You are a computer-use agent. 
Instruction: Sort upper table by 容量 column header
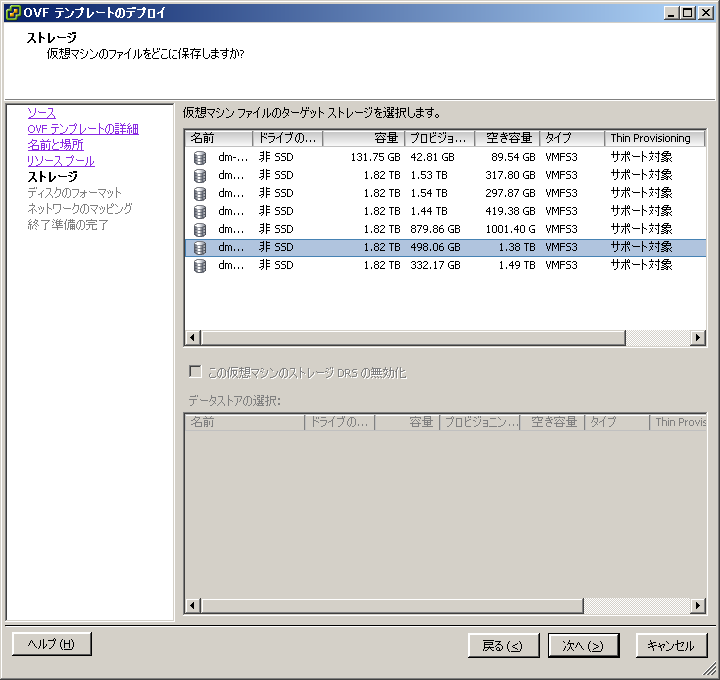click(x=364, y=138)
